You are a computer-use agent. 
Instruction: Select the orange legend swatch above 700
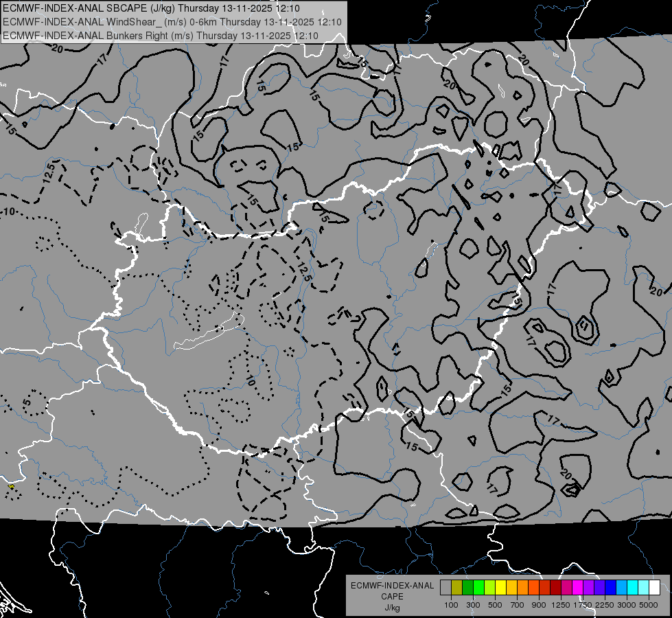pos(522,587)
